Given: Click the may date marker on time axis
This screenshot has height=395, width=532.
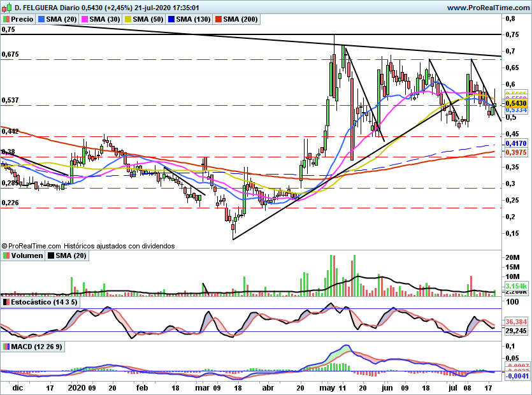Looking at the screenshot, I should point(327,388).
